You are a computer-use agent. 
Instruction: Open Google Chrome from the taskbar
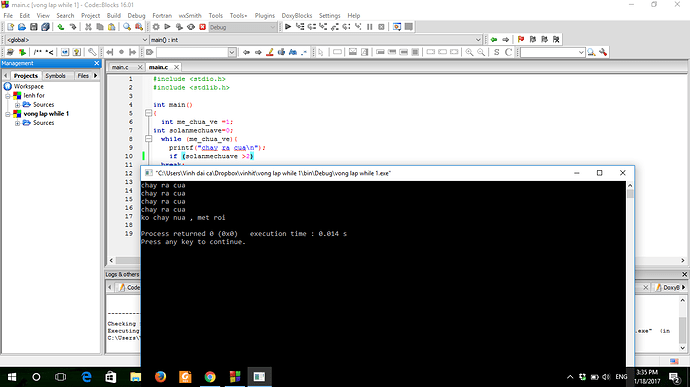(210, 377)
